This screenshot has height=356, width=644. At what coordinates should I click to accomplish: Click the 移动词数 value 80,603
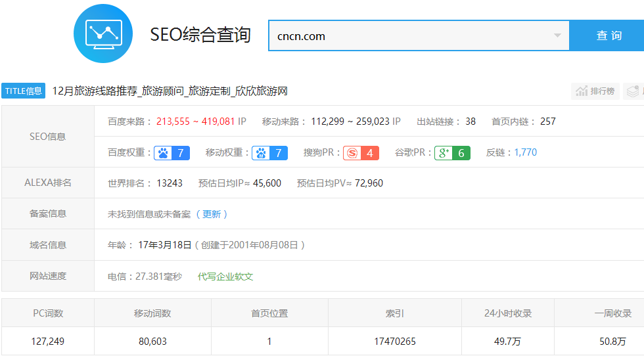coord(152,341)
